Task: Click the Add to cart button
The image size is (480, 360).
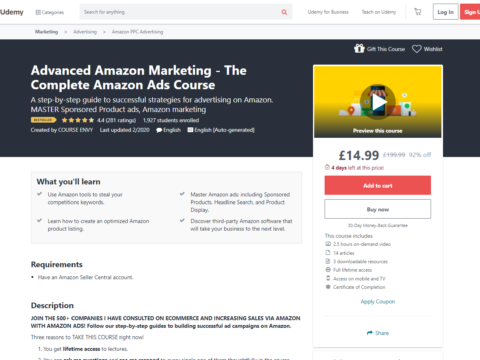Action: (x=378, y=185)
